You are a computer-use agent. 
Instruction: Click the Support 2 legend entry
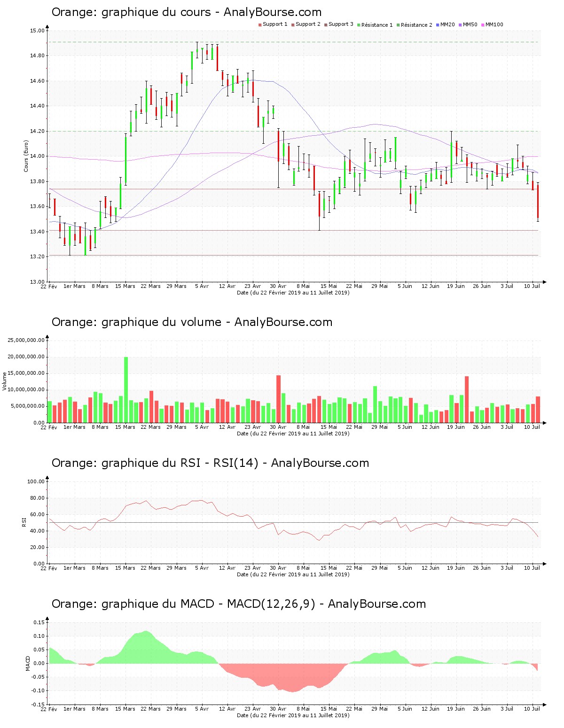(306, 24)
